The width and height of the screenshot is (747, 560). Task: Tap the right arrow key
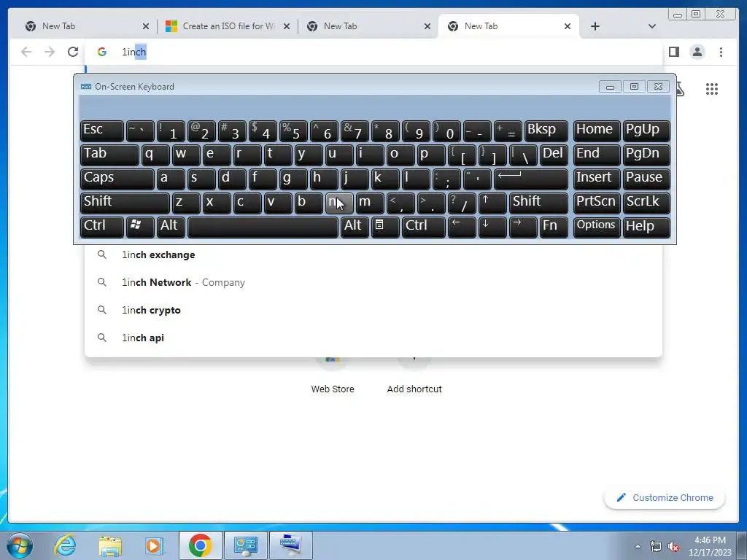click(522, 227)
